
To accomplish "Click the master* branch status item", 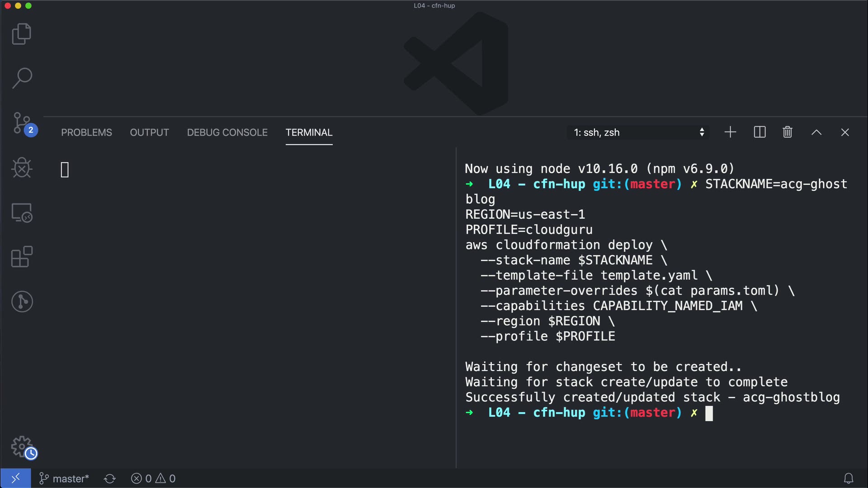I will click(64, 479).
